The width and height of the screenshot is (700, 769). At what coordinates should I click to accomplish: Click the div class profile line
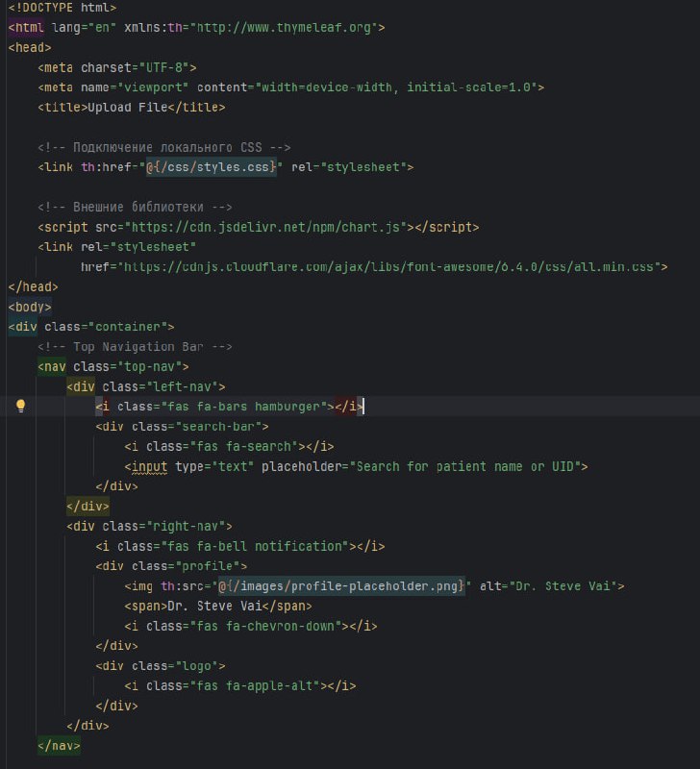171,566
